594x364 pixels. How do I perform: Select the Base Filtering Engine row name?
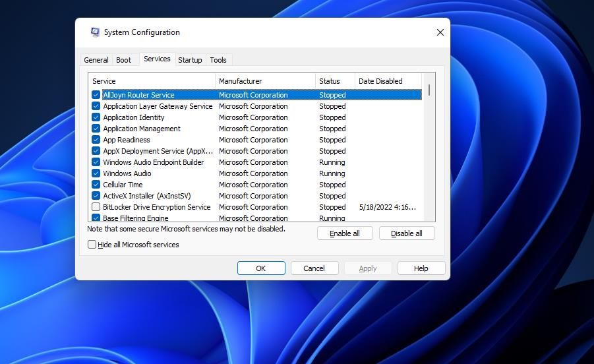click(x=136, y=218)
